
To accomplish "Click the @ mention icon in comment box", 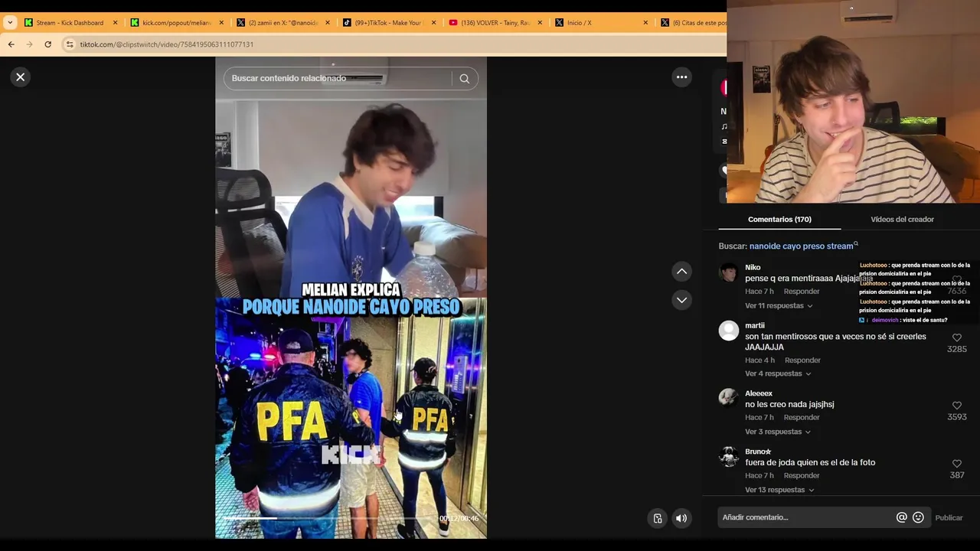I will pyautogui.click(x=901, y=517).
